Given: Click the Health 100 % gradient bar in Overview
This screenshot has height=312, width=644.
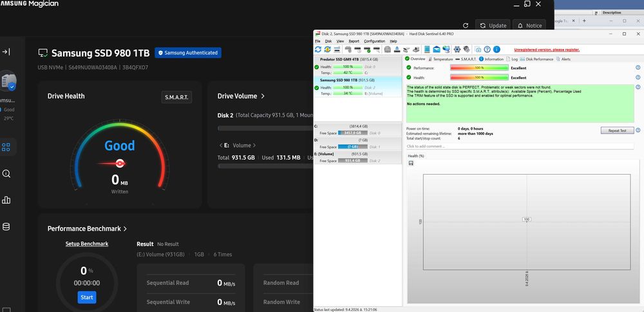Looking at the screenshot, I should pos(479,77).
